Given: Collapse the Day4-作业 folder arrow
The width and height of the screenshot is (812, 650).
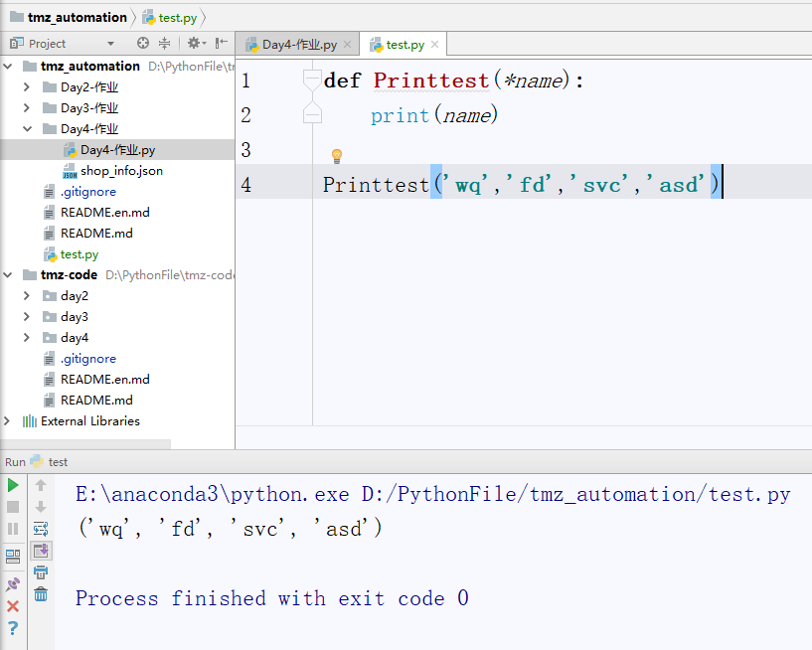Looking at the screenshot, I should point(28,129).
